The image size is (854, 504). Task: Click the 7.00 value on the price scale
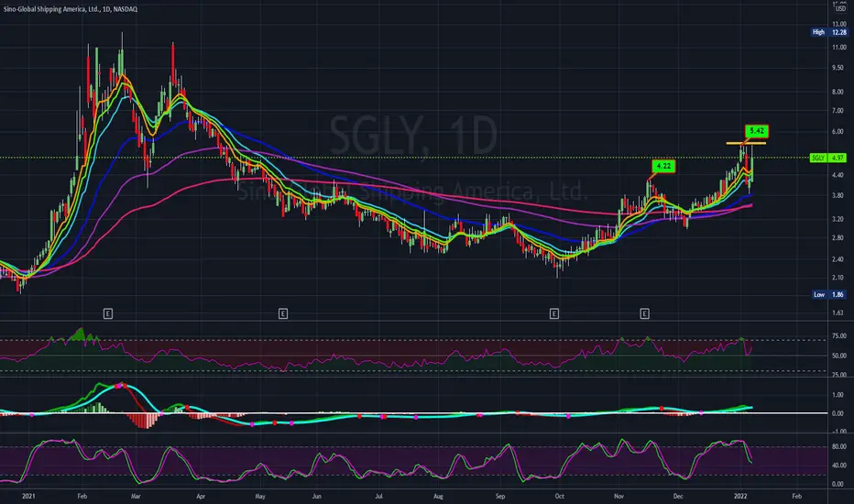838,111
